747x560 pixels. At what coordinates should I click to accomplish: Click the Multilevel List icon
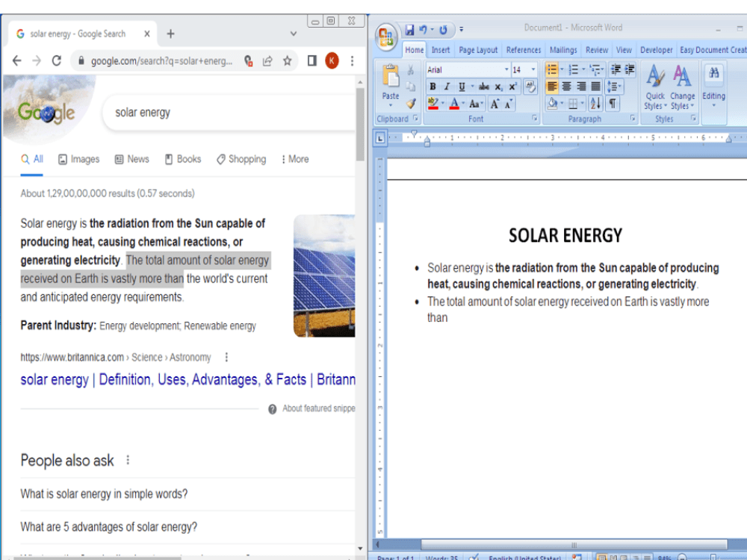[594, 70]
